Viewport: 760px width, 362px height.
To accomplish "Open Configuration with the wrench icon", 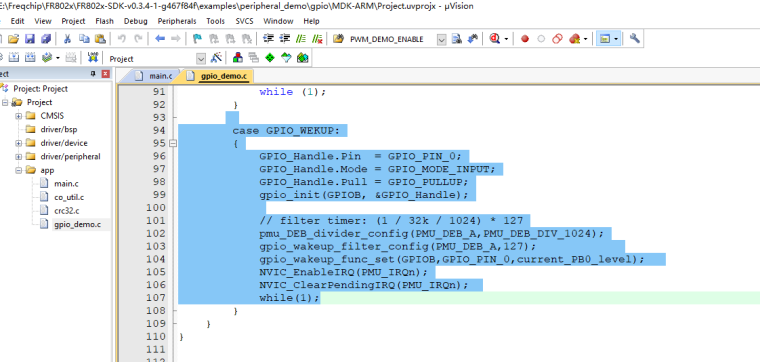I will pyautogui.click(x=634, y=39).
